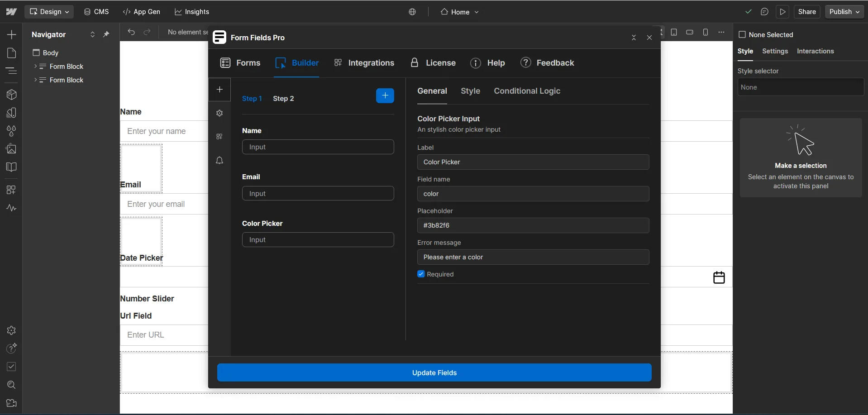This screenshot has width=868, height=415.
Task: Open the CMS book icon in sidebar
Action: point(11,167)
